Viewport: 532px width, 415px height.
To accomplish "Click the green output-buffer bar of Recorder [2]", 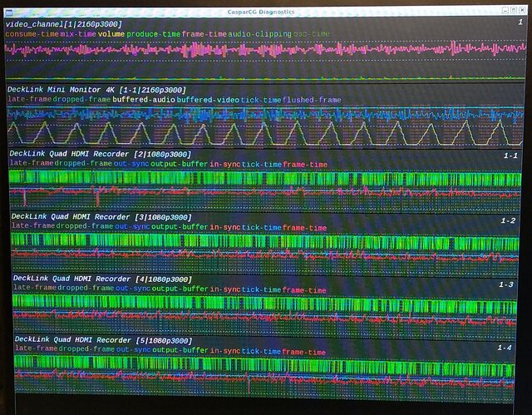I will click(264, 179).
